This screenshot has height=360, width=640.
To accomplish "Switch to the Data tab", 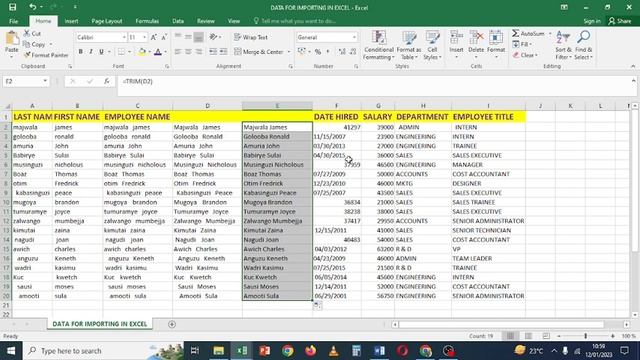I will click(x=178, y=21).
